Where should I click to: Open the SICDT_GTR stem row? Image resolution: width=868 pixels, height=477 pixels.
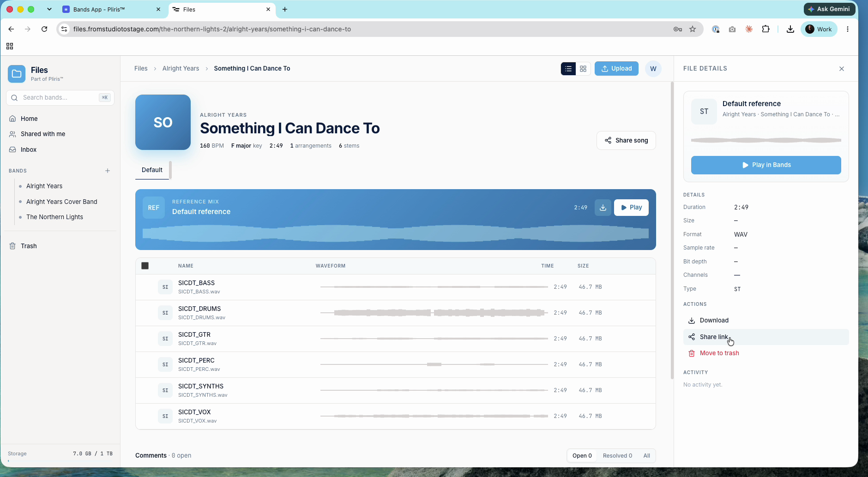pos(396,339)
